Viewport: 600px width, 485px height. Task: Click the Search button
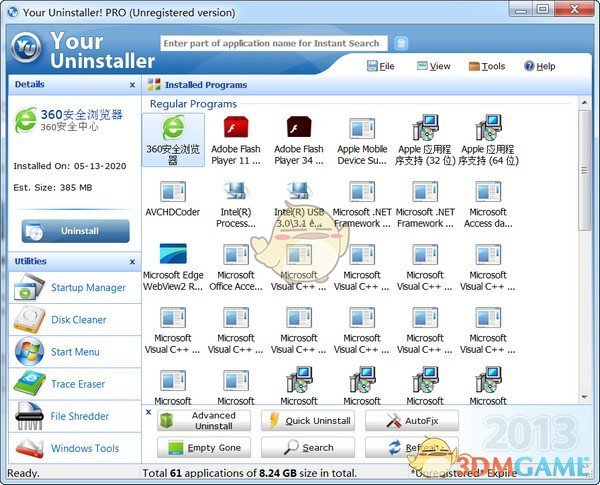tap(308, 447)
